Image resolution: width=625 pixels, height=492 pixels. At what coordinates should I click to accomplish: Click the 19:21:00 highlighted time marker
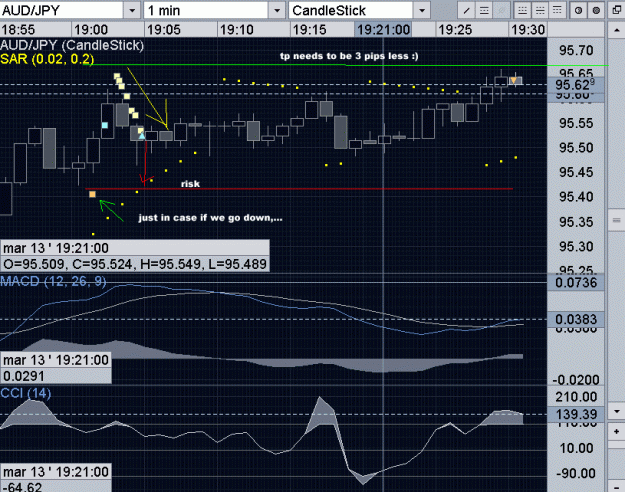coord(383,30)
